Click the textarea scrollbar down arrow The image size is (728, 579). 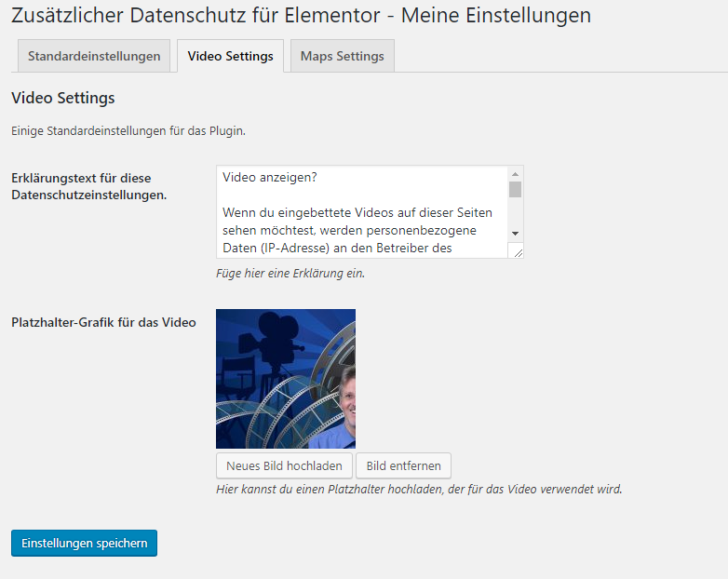tap(515, 233)
